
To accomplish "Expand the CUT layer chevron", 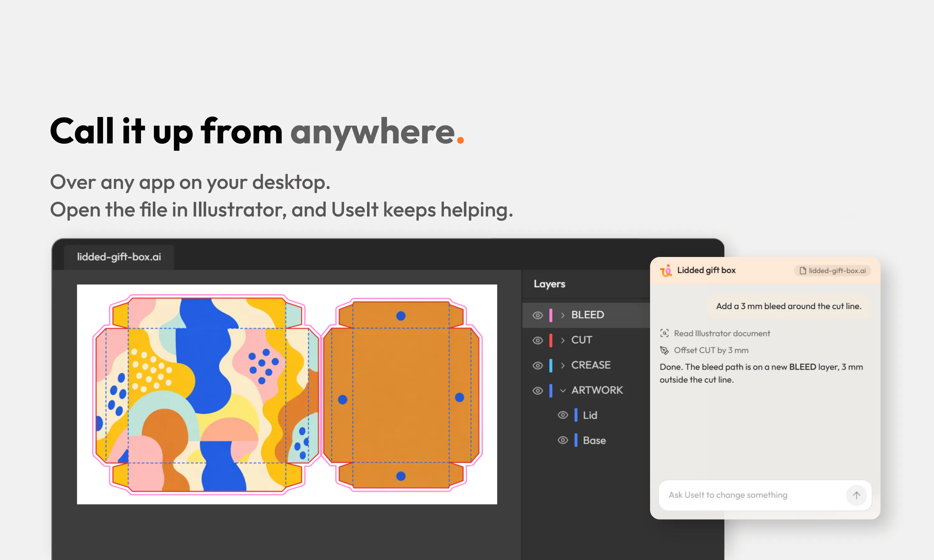I will click(x=563, y=340).
